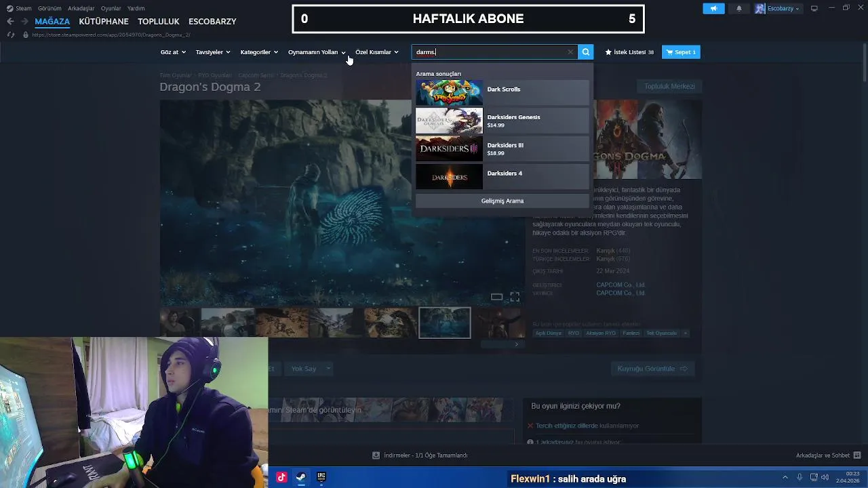Image resolution: width=868 pixels, height=488 pixels.
Task: Expand the Oynamanın Yolları dropdown
Action: pyautogui.click(x=317, y=52)
